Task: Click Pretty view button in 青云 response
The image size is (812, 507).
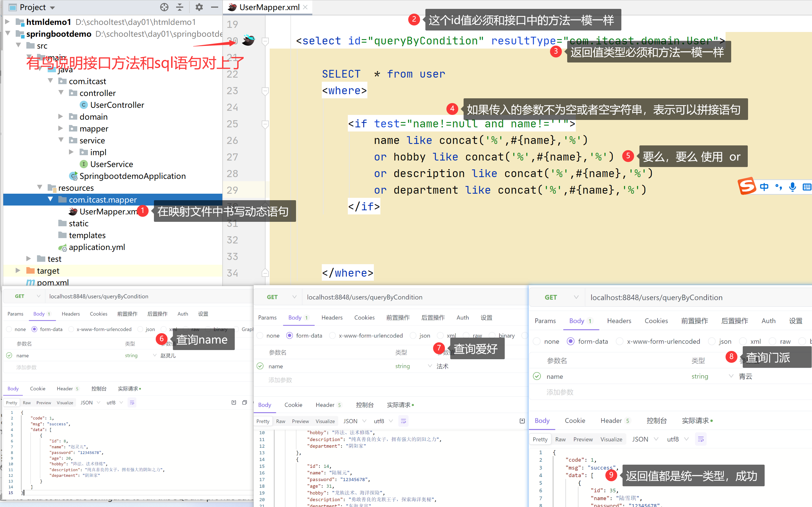Action: pyautogui.click(x=540, y=439)
